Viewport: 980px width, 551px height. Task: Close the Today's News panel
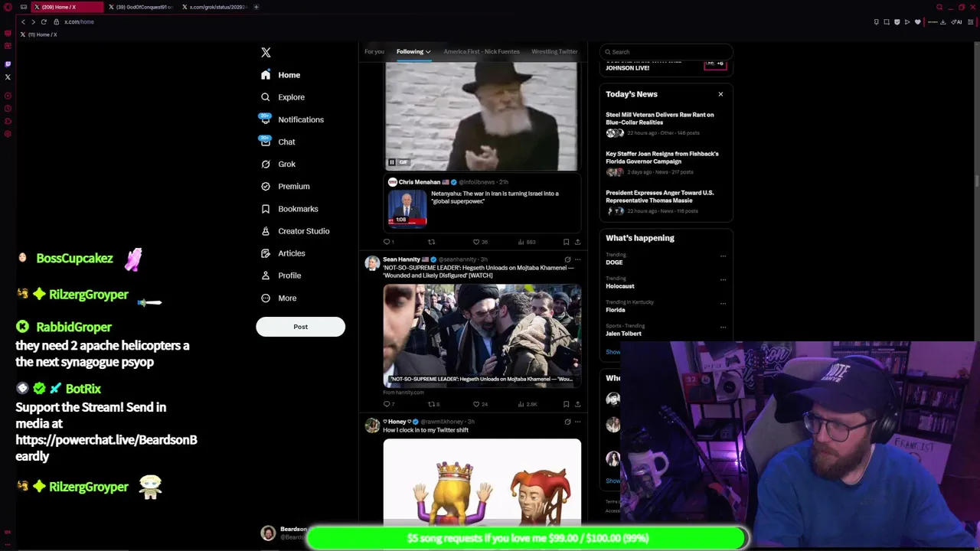point(720,94)
